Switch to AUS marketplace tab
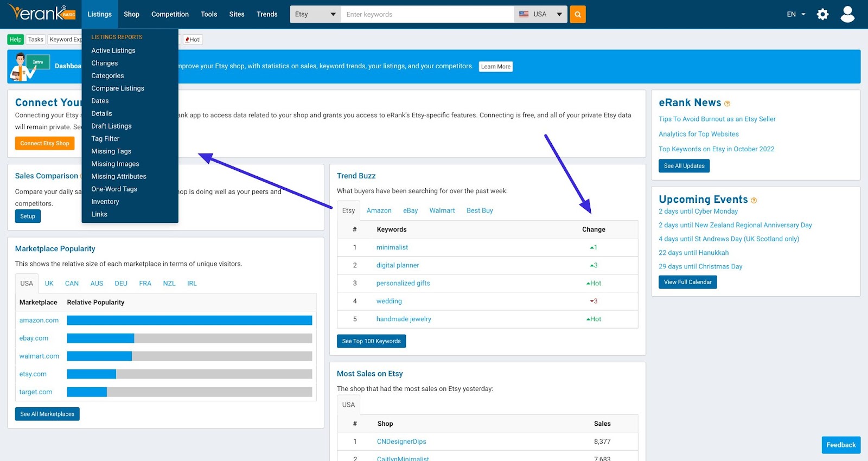 tap(97, 284)
